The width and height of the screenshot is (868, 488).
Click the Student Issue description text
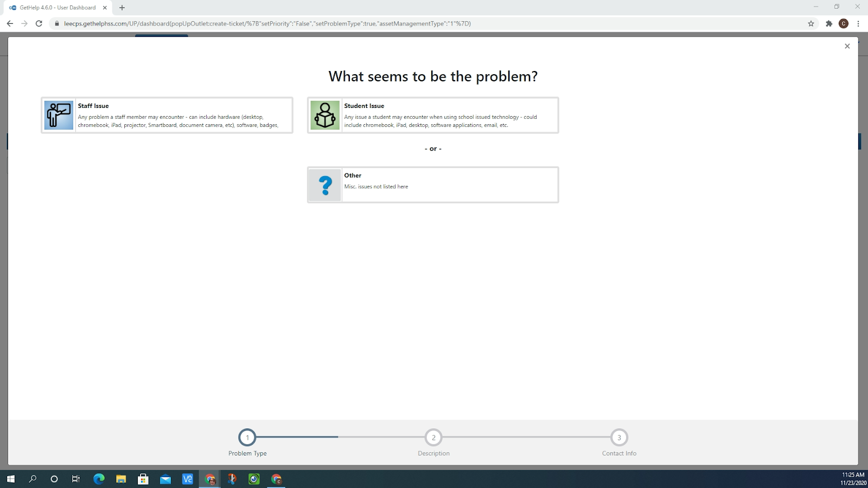(441, 121)
